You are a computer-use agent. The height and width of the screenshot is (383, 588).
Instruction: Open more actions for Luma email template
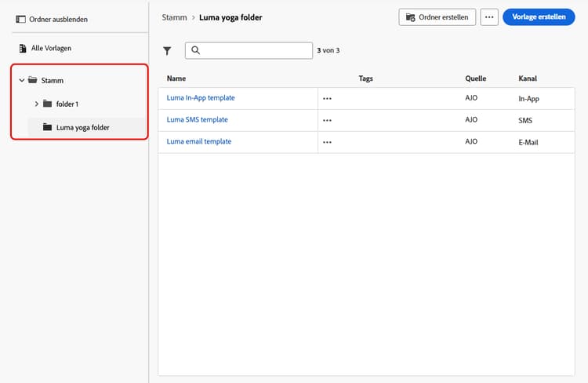click(x=327, y=142)
